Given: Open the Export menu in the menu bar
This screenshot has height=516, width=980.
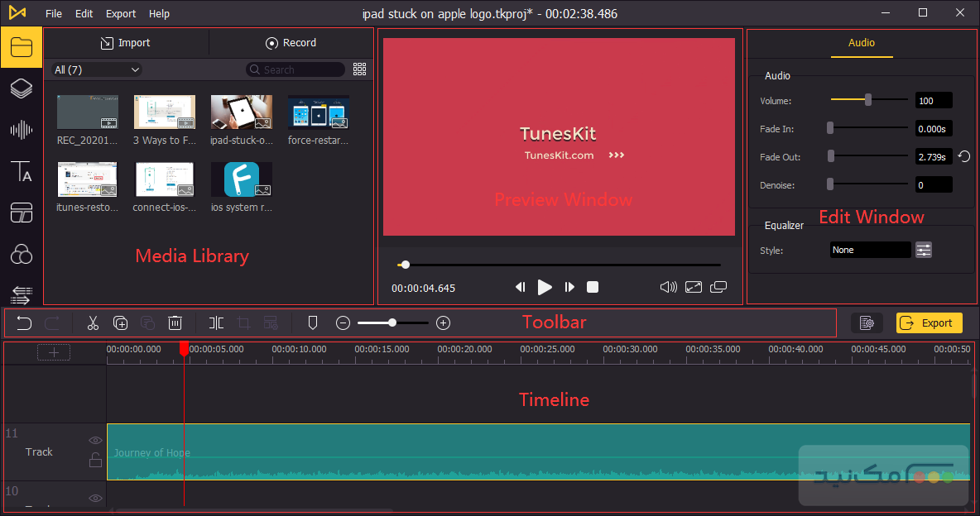Looking at the screenshot, I should 121,13.
